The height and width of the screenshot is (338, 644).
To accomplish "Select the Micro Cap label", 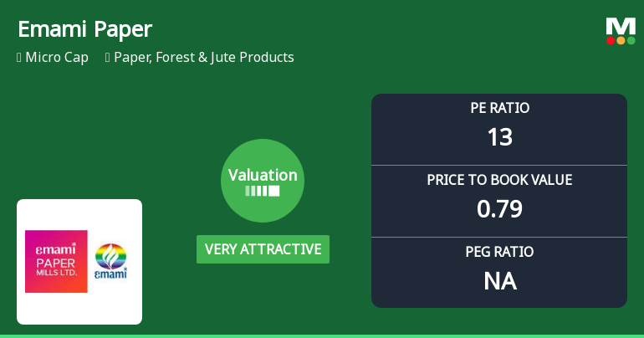I will (x=57, y=58).
